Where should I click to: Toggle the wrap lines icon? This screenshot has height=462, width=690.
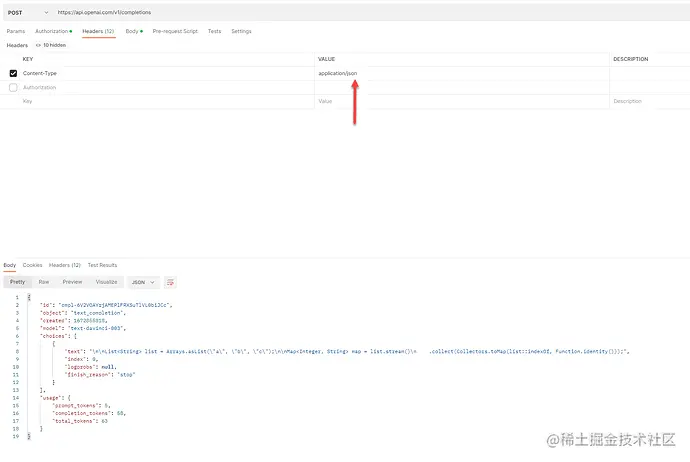pos(170,282)
